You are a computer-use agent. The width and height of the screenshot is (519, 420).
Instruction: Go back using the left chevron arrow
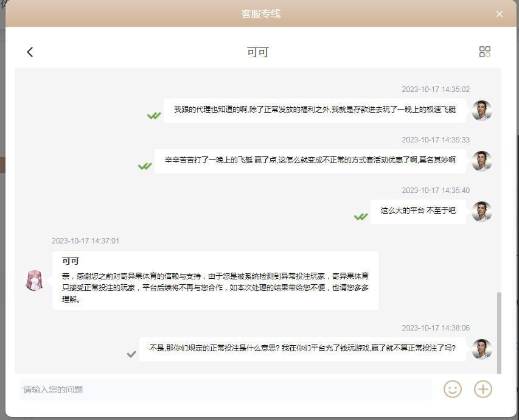[30, 52]
